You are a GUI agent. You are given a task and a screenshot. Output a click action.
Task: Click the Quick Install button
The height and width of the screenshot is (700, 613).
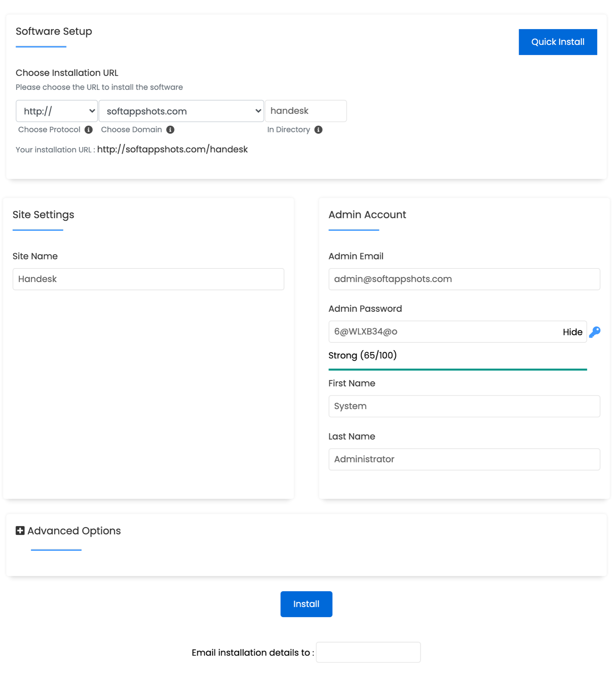coord(558,42)
